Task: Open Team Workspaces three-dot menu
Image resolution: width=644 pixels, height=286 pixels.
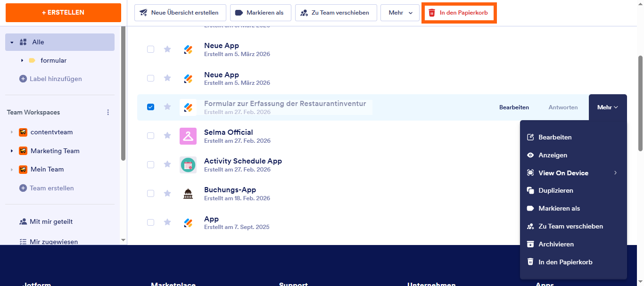Action: point(108,112)
